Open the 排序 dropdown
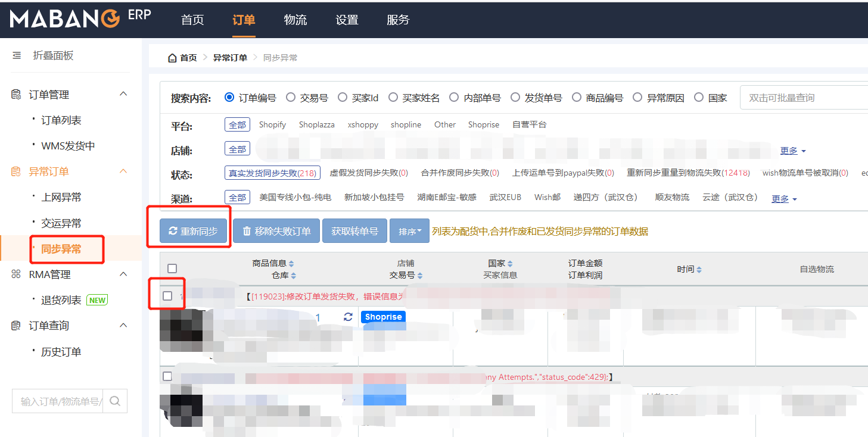868x437 pixels. [409, 231]
